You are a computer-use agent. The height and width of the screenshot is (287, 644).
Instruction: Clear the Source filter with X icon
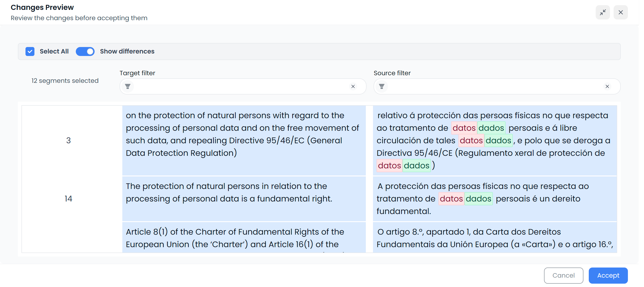pyautogui.click(x=607, y=86)
